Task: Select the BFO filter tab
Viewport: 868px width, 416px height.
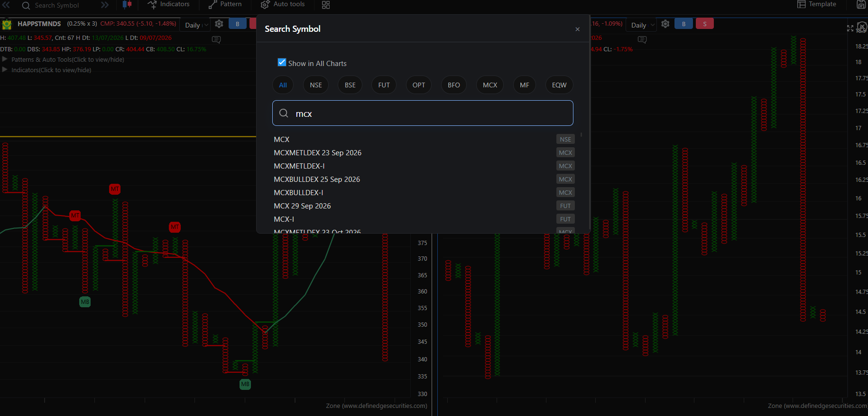Action: (454, 85)
